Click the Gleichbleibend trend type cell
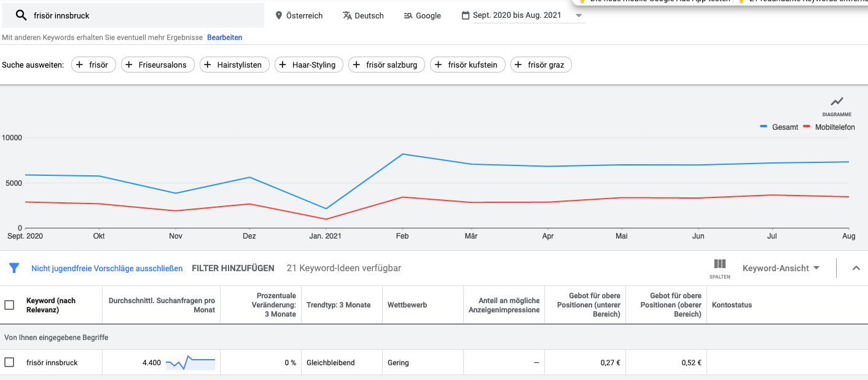 click(x=330, y=363)
